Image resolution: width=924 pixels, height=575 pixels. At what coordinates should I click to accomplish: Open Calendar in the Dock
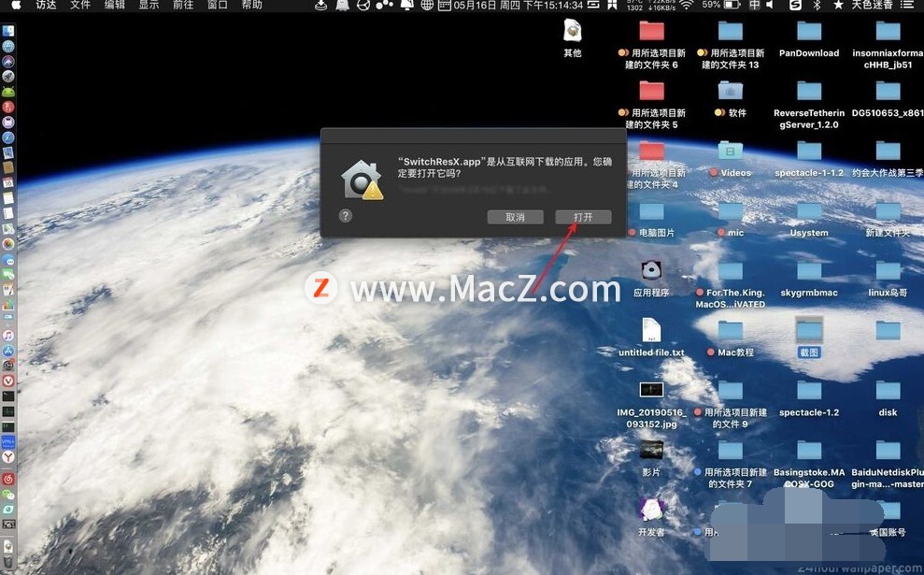tap(8, 183)
